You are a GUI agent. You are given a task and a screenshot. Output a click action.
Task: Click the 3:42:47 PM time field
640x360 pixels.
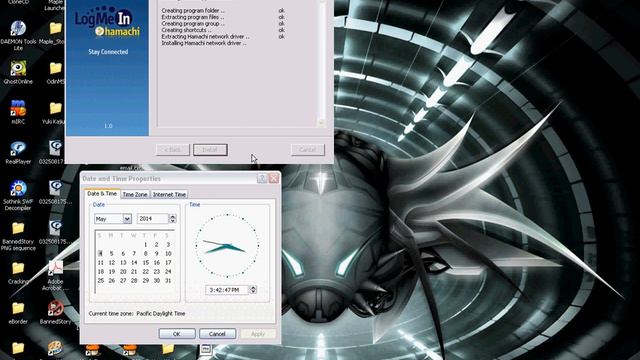pos(227,290)
